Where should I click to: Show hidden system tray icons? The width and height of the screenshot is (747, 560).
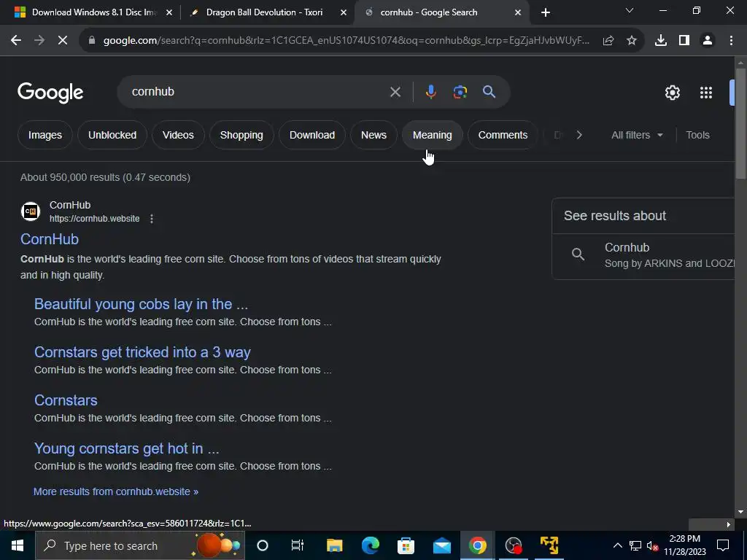[x=617, y=545]
